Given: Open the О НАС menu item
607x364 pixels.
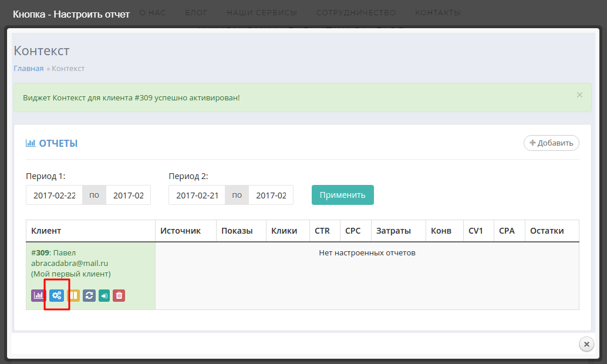Looking at the screenshot, I should point(153,13).
